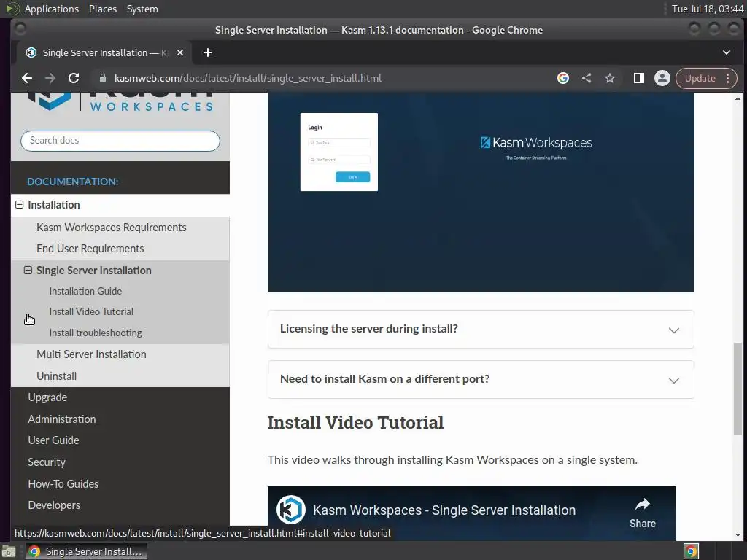747x560 pixels.
Task: Go back to the previous page
Action: click(27, 78)
